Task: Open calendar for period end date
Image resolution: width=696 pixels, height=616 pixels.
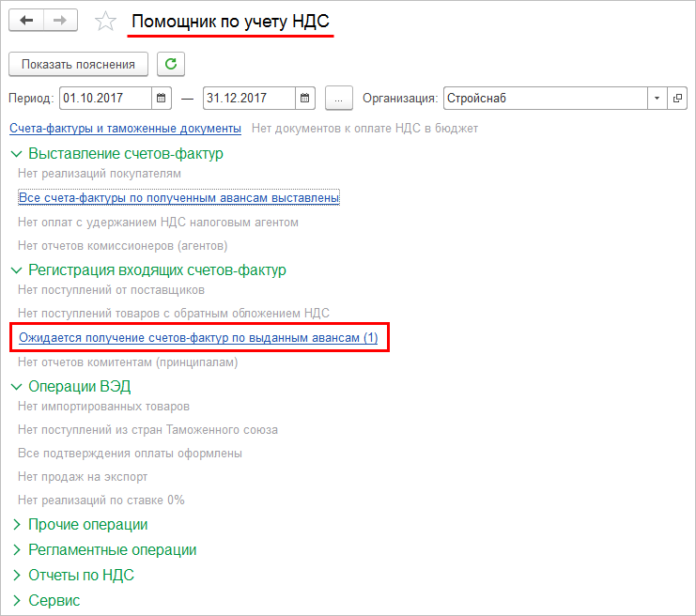Action: pos(305,98)
